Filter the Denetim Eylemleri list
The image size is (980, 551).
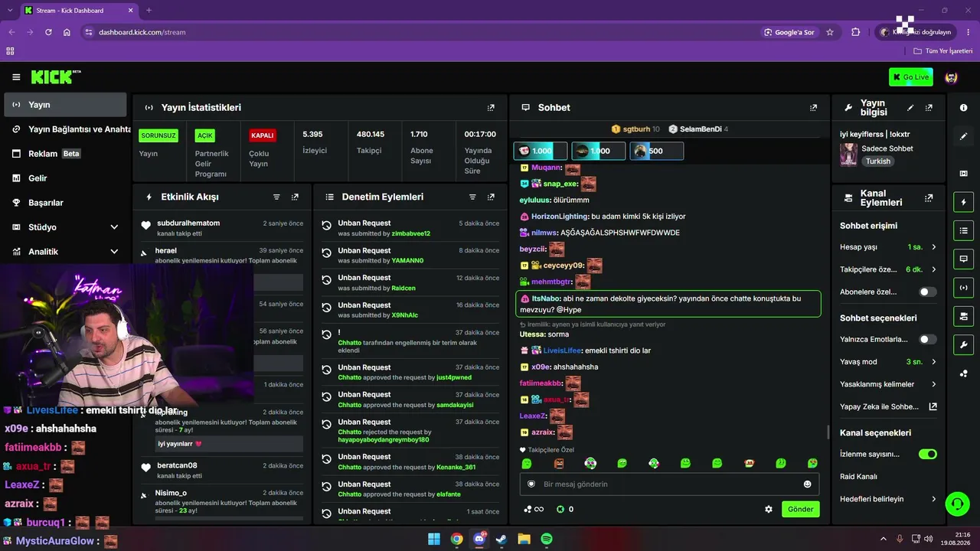click(x=472, y=197)
